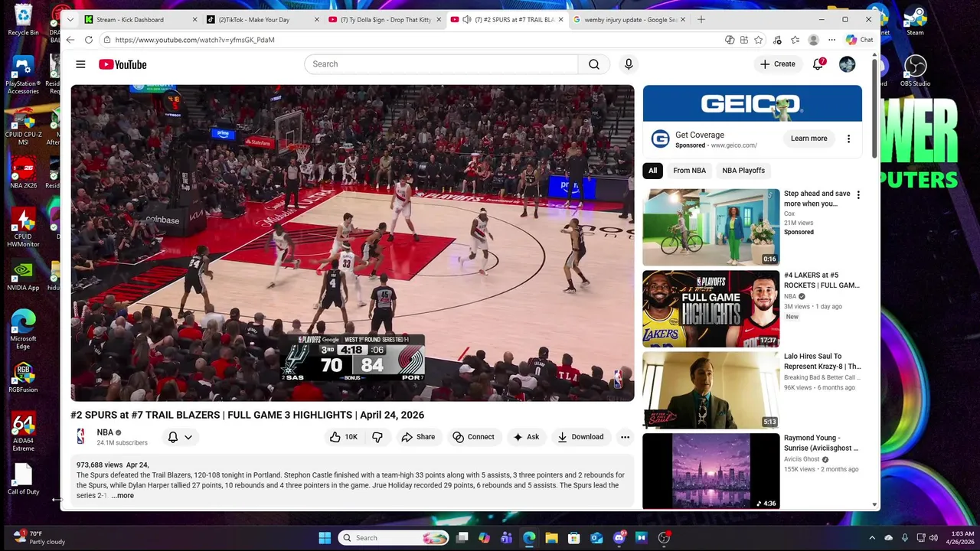This screenshot has width=980, height=551.
Task: Open Edge settings and more menu
Action: 831,40
